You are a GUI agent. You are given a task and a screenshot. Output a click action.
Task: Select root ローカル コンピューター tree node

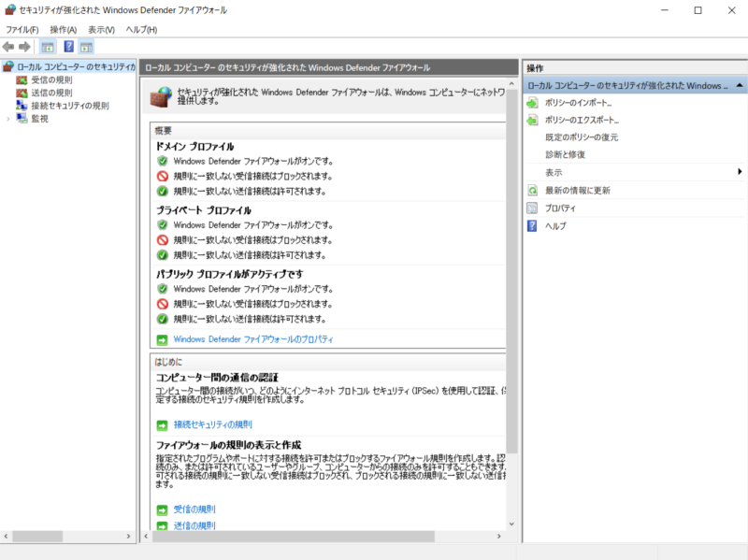click(x=76, y=66)
